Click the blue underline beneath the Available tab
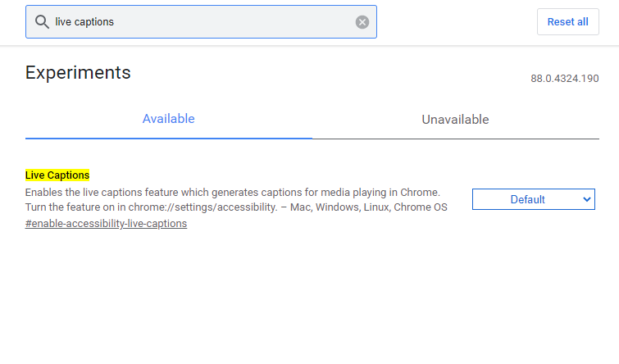The width and height of the screenshot is (619, 364). click(168, 138)
